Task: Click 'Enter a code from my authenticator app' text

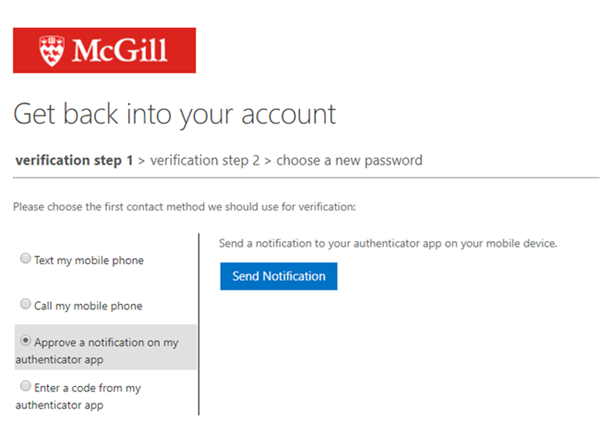Action: (x=78, y=396)
